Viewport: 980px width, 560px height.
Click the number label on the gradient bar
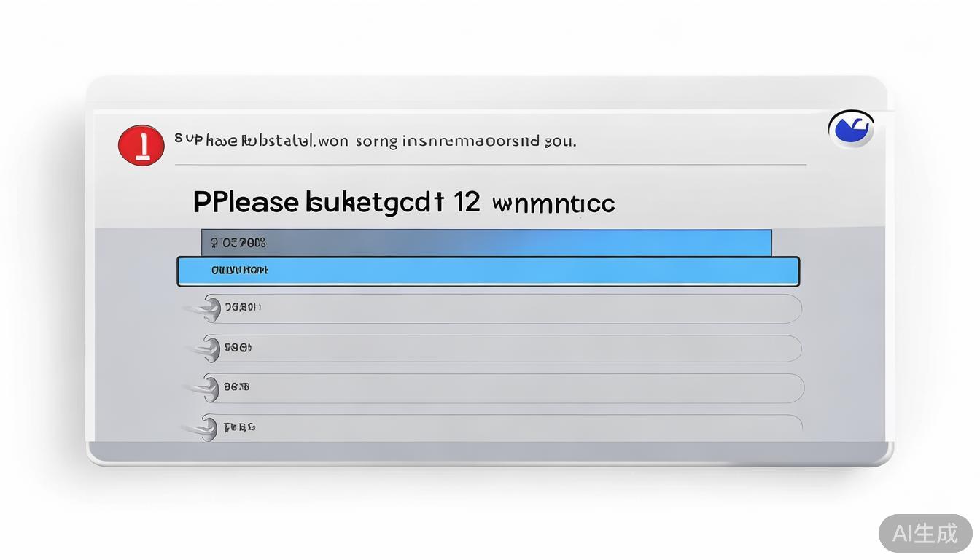tap(238, 242)
